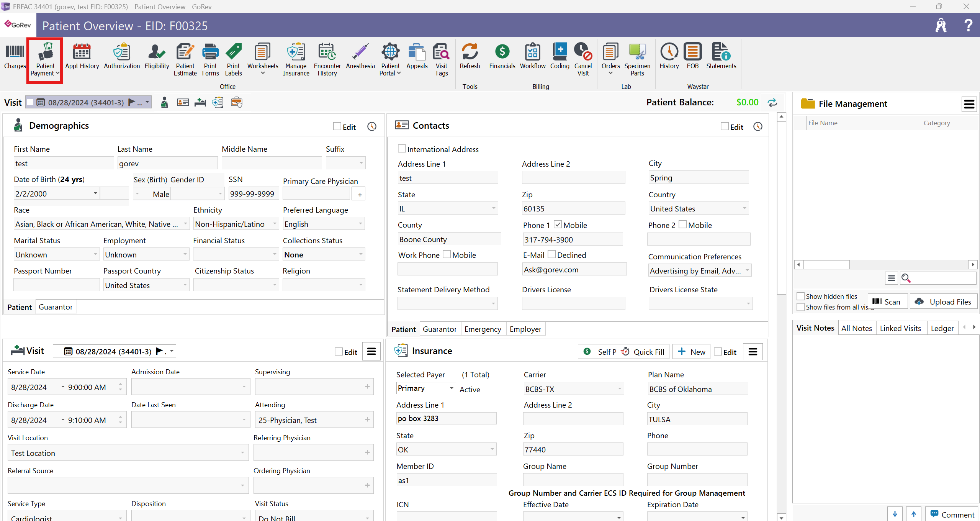Open Collections Status dropdown
Viewport: 980px width, 521px height.
[x=360, y=254]
